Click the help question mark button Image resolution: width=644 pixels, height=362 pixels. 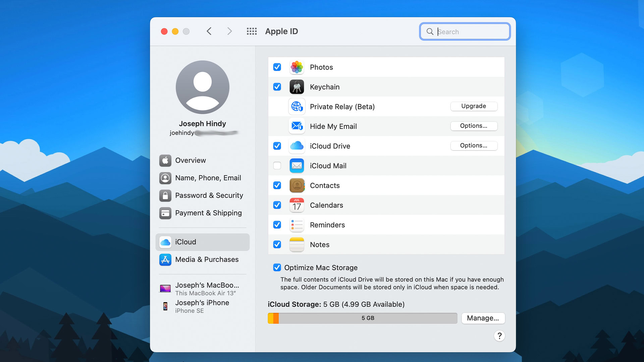499,336
